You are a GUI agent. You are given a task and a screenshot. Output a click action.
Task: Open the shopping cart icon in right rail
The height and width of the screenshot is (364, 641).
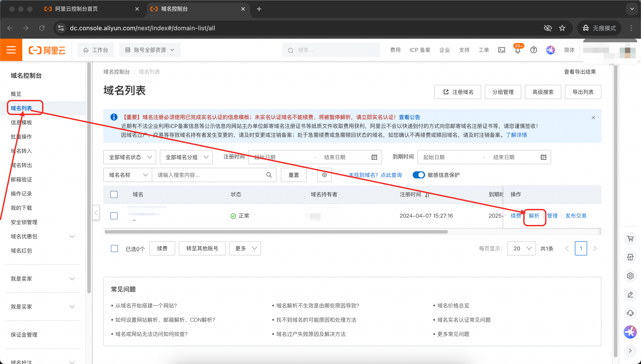(x=630, y=239)
